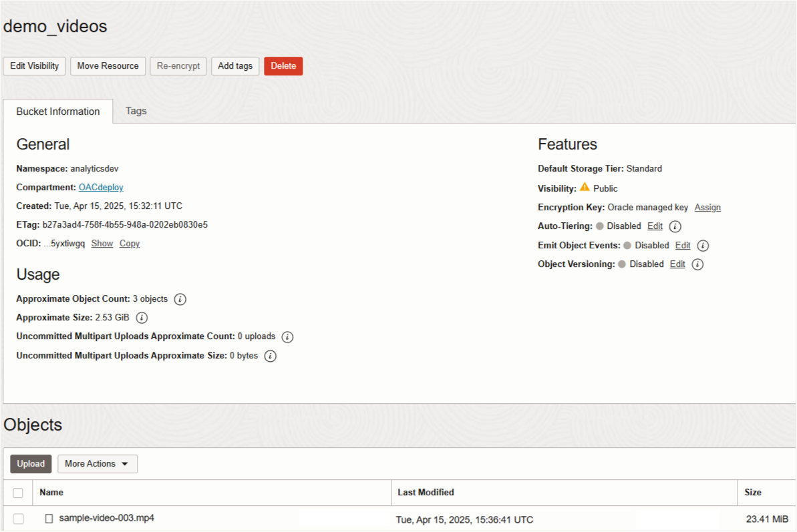Click the warning icon beside Public visibility
The image size is (797, 532).
point(585,188)
